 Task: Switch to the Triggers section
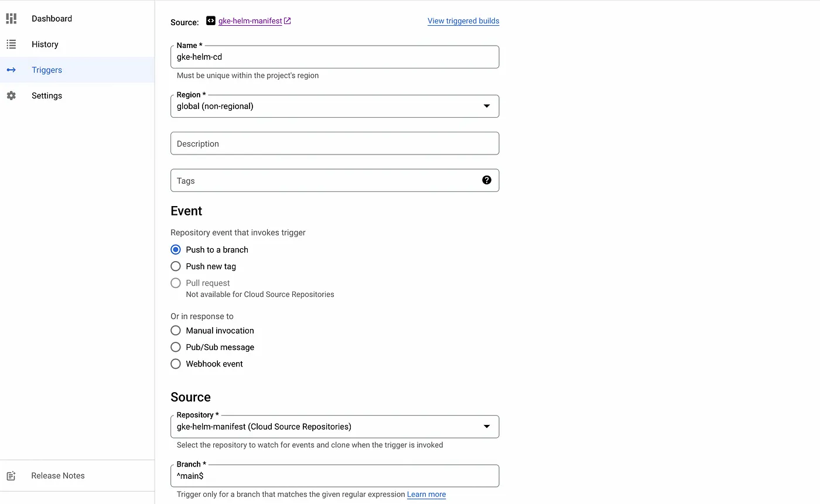click(46, 70)
